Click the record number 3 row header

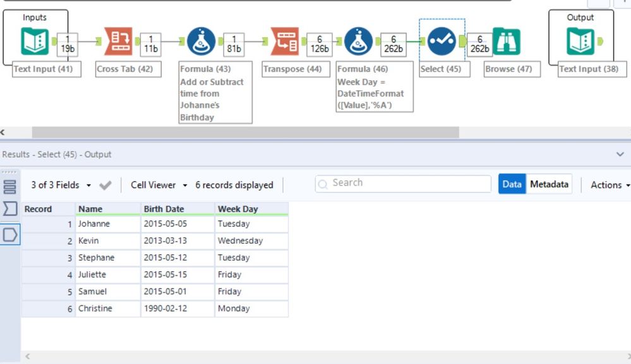click(x=48, y=257)
